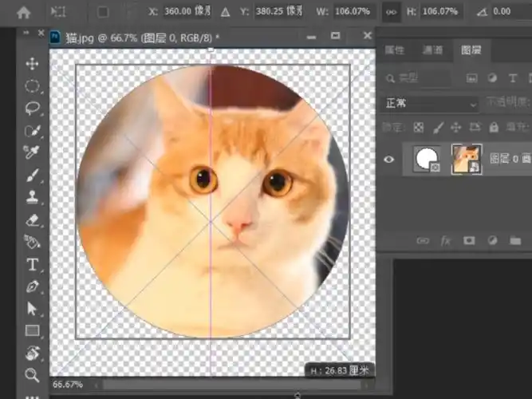Screen dimensions: 532x399
Task: Select the Move tool
Action: [x=33, y=64]
